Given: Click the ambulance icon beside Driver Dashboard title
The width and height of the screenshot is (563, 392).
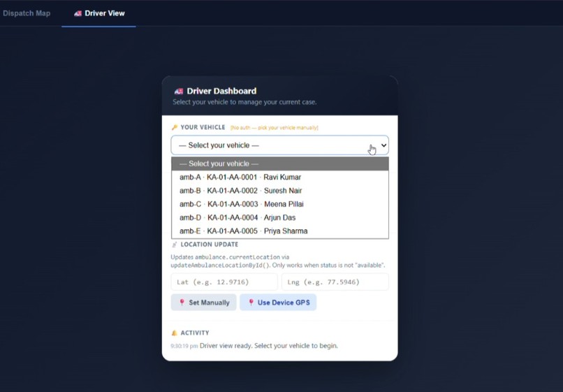Looking at the screenshot, I should pyautogui.click(x=178, y=92).
